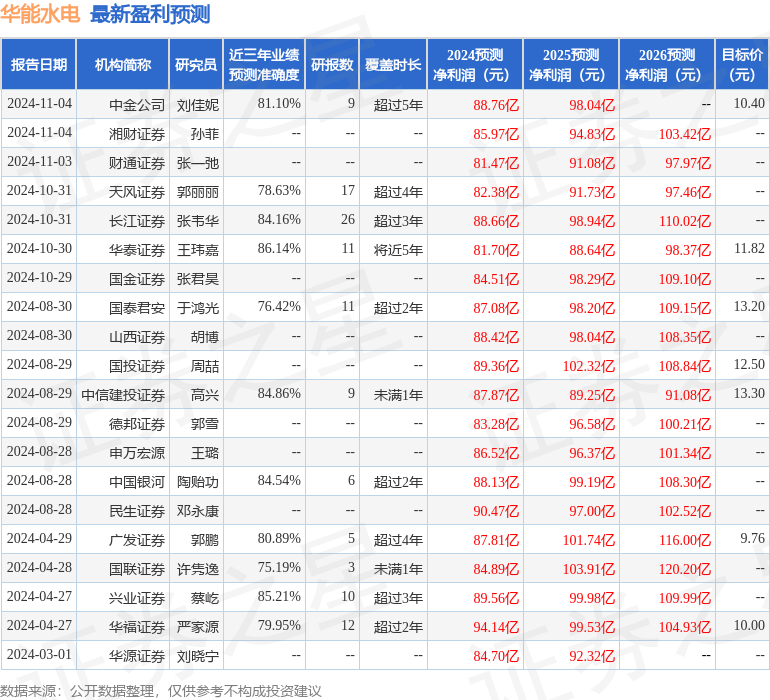
Task: Click analyst name 刘佳妮
Action: click(x=197, y=105)
